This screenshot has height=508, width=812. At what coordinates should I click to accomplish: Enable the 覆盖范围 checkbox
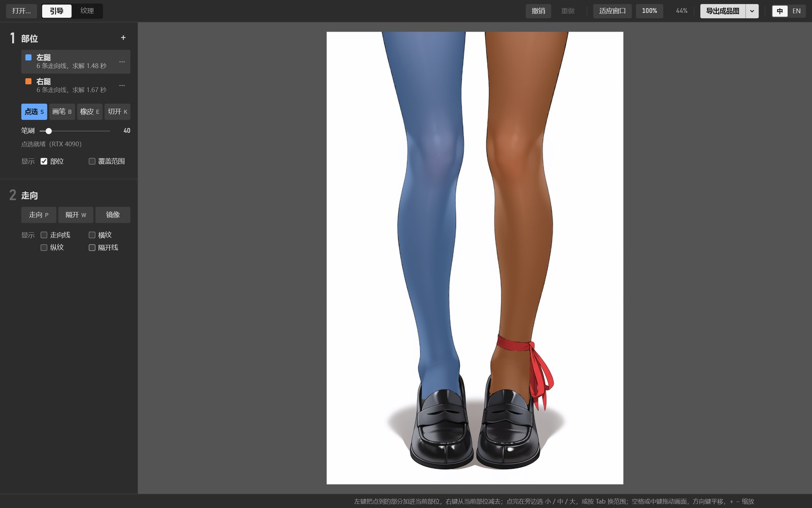point(92,161)
